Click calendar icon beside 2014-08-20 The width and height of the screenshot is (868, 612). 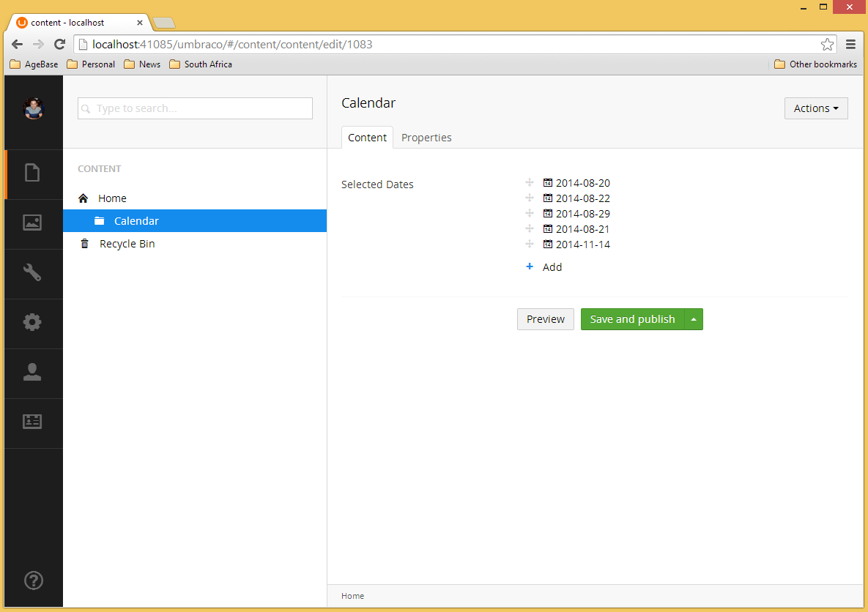547,182
